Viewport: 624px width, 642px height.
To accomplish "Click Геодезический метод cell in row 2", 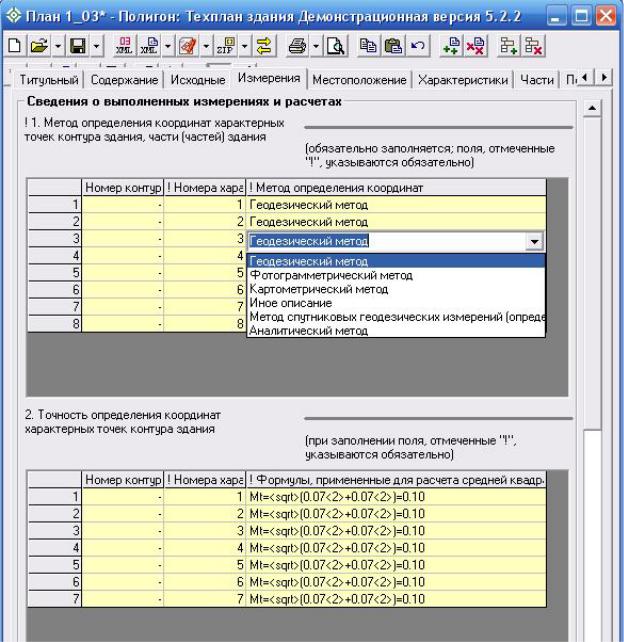I will 396,222.
